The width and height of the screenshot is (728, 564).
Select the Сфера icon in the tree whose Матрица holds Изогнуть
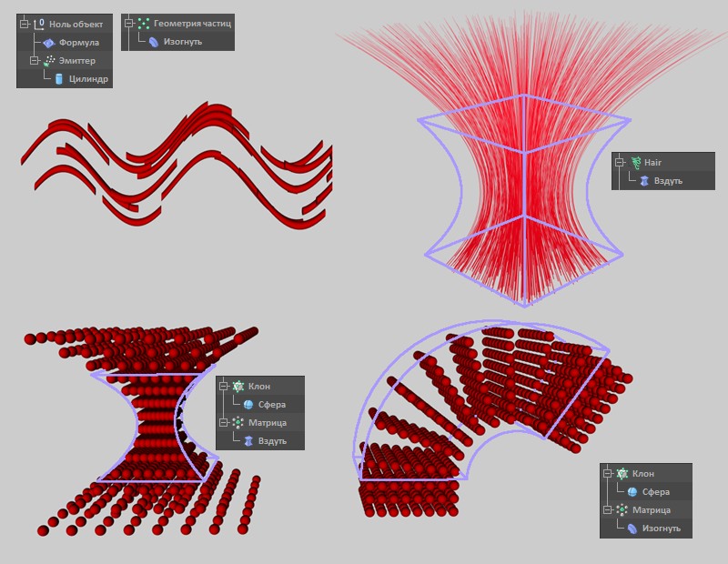coord(632,491)
